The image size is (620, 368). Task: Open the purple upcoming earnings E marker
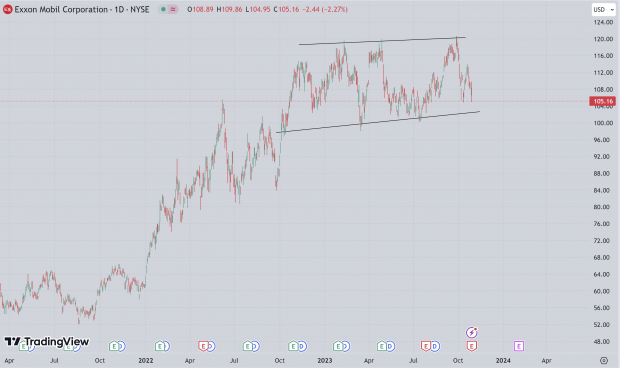519,347
